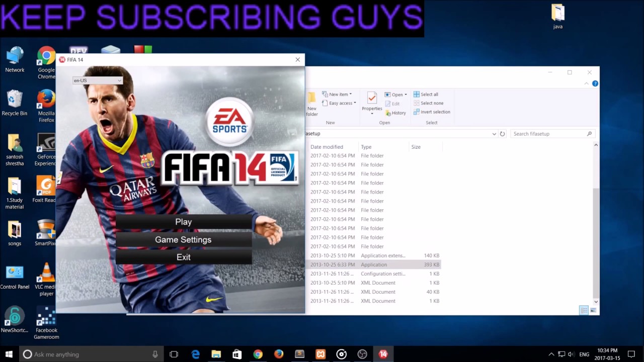Click Exit in FIFA 14 launcher
Image resolution: width=644 pixels, height=362 pixels.
coord(184,257)
